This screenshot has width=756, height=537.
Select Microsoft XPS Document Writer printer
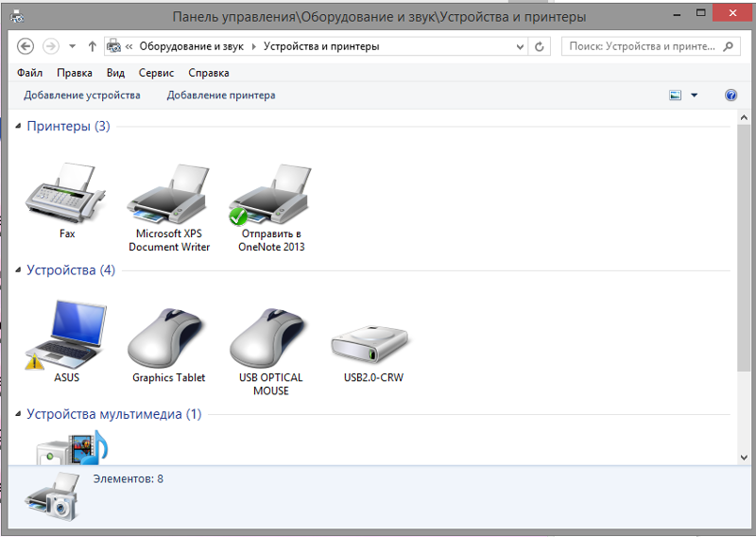click(169, 193)
